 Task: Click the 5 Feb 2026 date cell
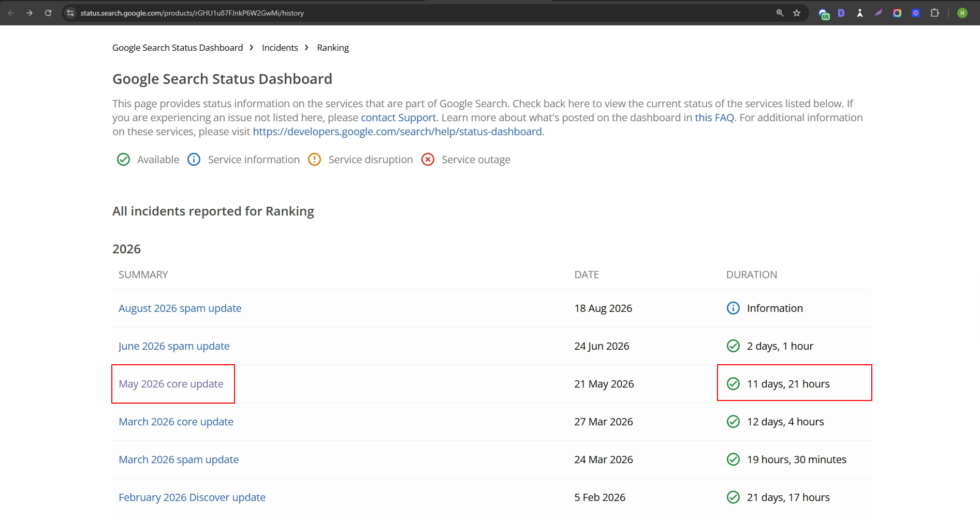tap(600, 497)
